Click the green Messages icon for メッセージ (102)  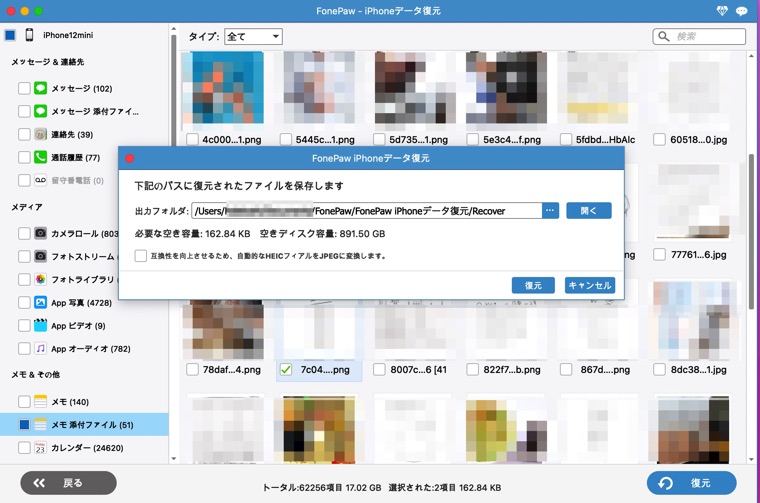(x=40, y=88)
